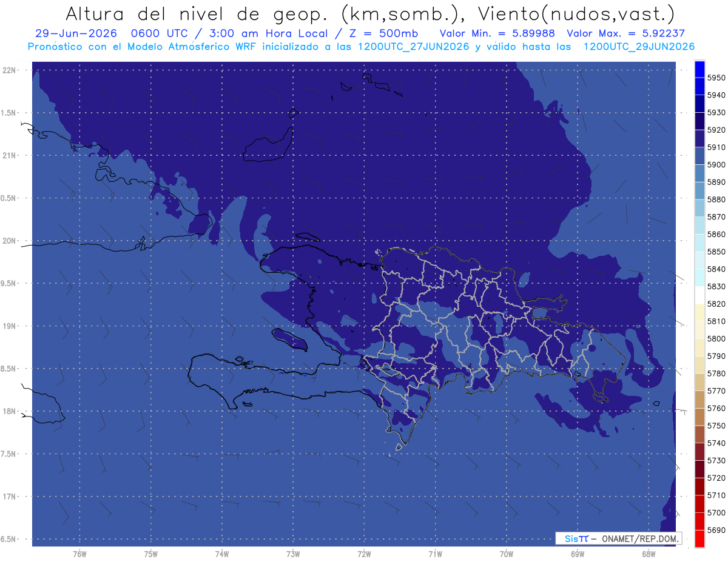The width and height of the screenshot is (728, 562).
Task: Select the 'Valor Min. = 5.89988' text
Action: (x=497, y=33)
